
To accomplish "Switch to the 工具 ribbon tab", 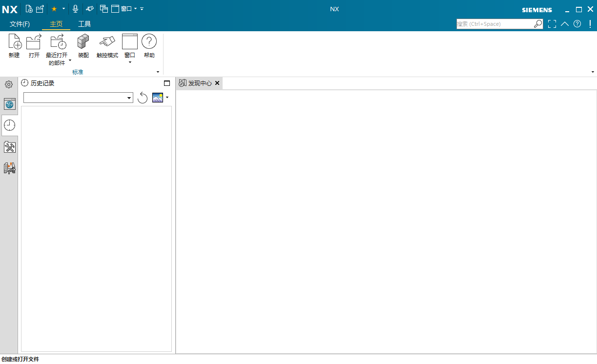I will 85,23.
